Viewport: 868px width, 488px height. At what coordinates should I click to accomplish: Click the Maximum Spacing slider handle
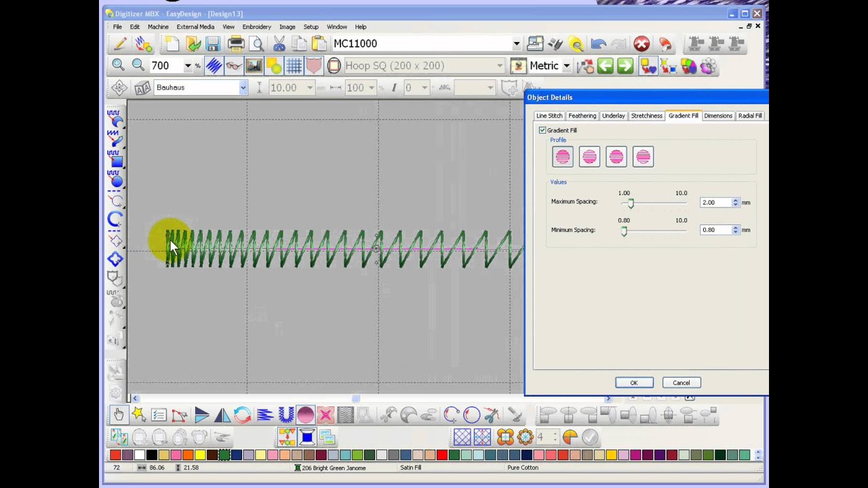coord(631,203)
